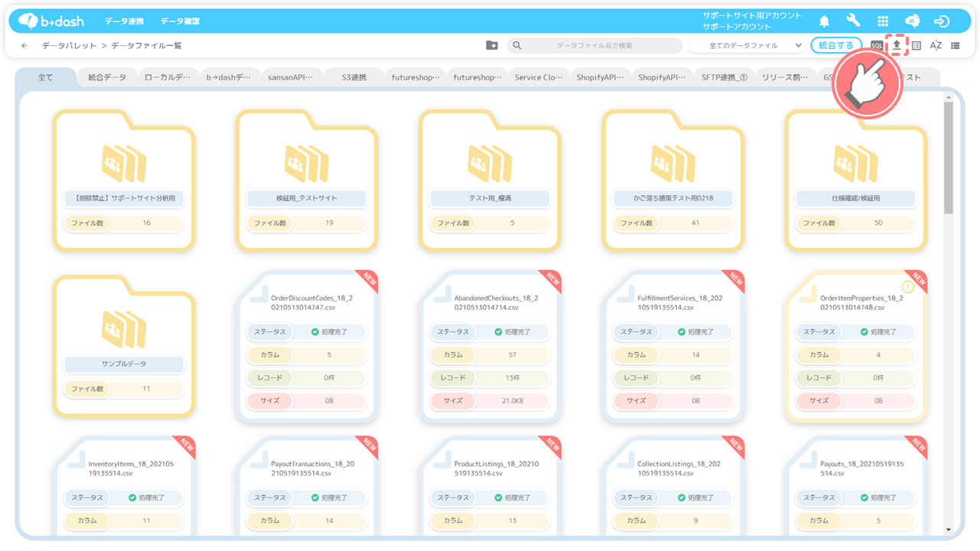Image resolution: width=980 pixels, height=551 pixels.
Task: Open folder icon of テスト用_櫻湧
Action: tap(490, 163)
